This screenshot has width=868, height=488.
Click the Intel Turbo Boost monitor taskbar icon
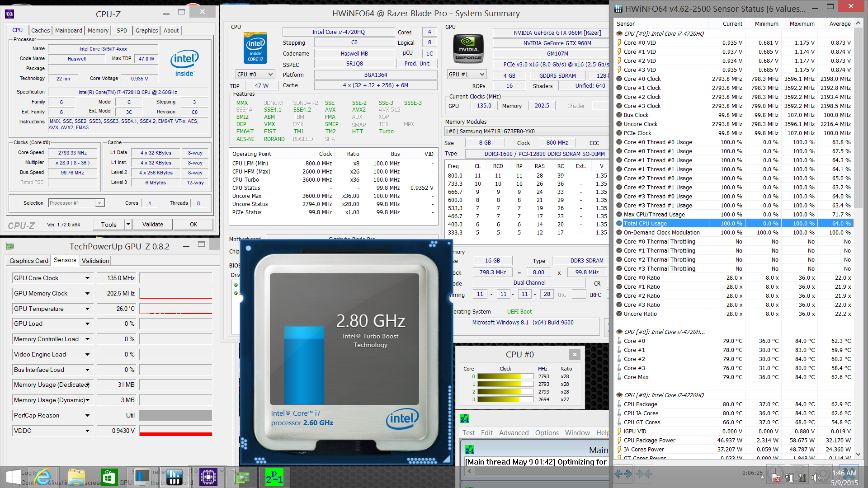(x=142, y=477)
